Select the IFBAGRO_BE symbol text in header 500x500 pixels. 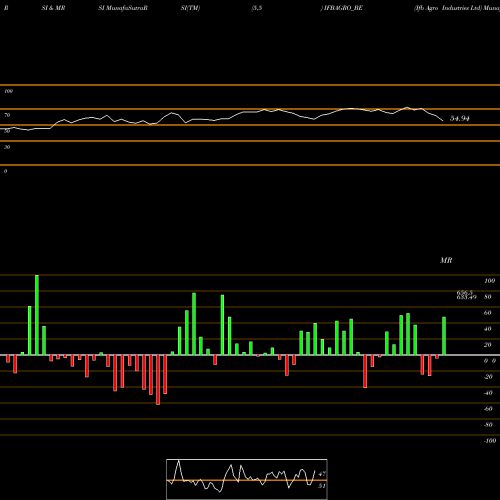point(343,8)
